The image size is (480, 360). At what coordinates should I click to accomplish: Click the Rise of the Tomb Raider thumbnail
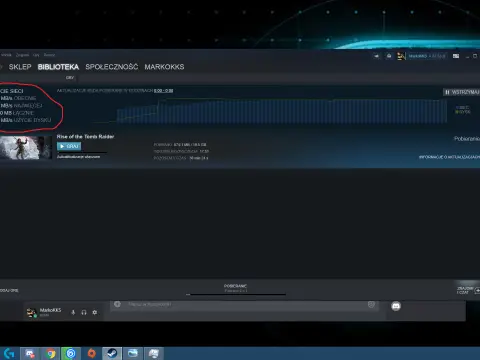click(x=26, y=148)
